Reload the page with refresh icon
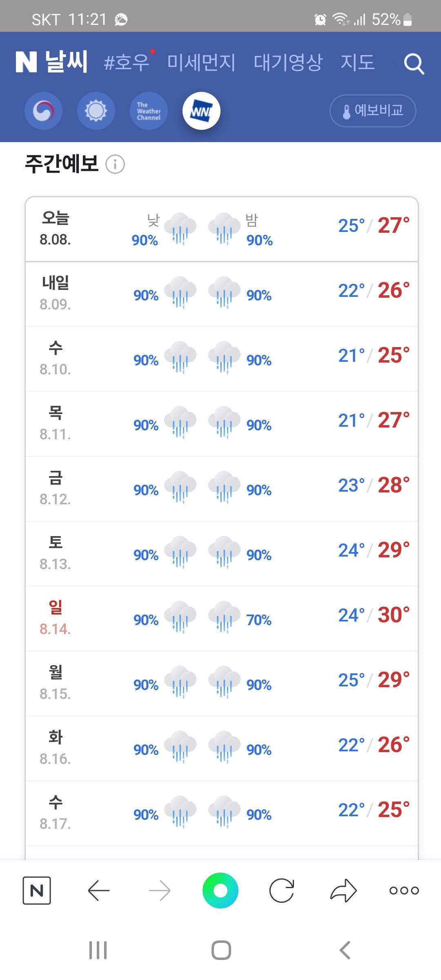The image size is (441, 980). 282,890
